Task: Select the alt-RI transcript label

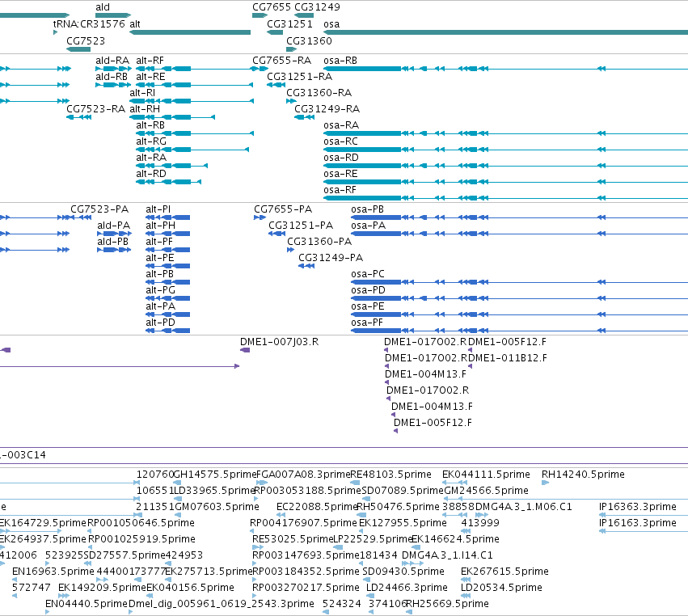Action: (142, 93)
